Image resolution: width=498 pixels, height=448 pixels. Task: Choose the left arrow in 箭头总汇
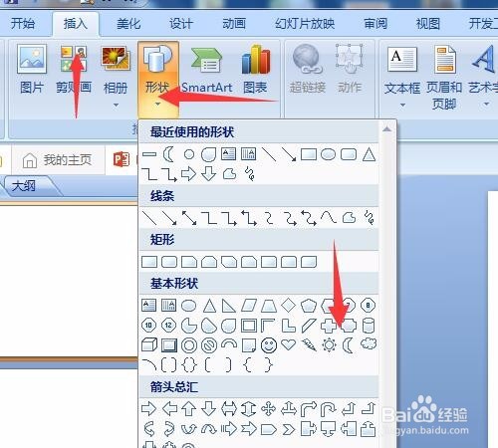coord(169,409)
